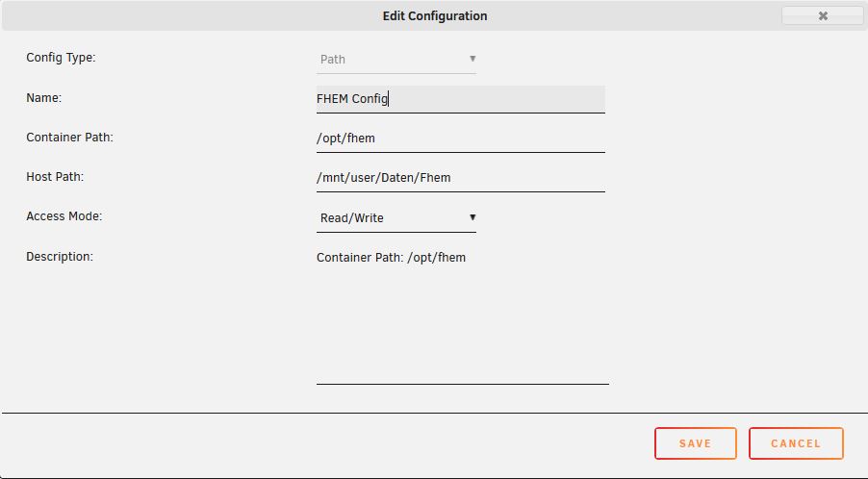Click the Config Type label
Viewport: 868px width, 479px height.
click(61, 58)
